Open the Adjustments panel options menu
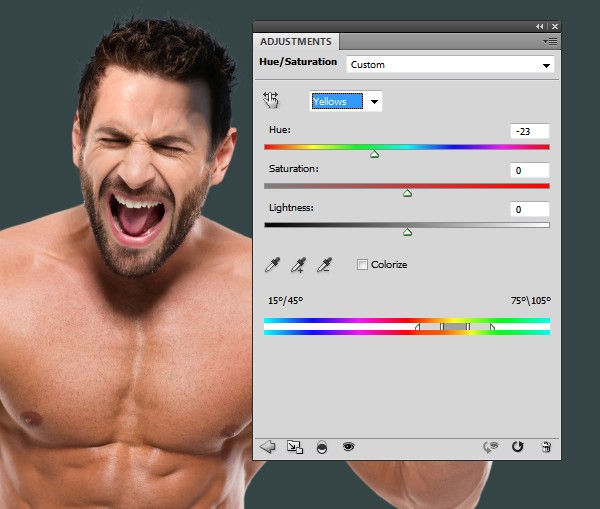 549,41
